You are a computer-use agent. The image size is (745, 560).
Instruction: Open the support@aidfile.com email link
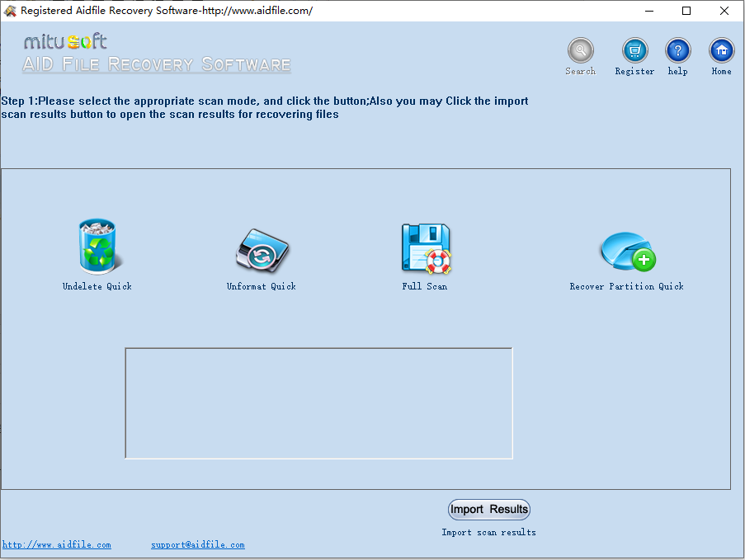(x=197, y=544)
